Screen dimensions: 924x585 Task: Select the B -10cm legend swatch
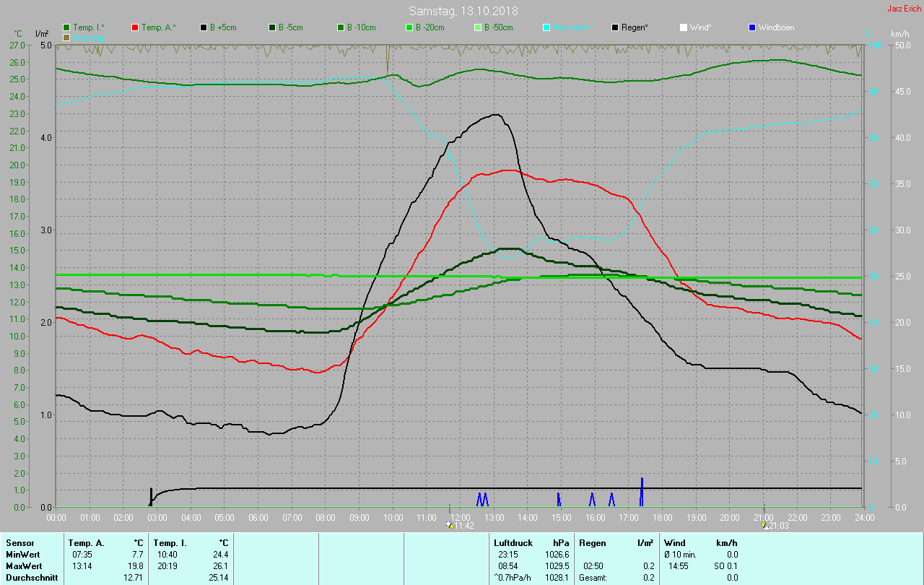(341, 27)
